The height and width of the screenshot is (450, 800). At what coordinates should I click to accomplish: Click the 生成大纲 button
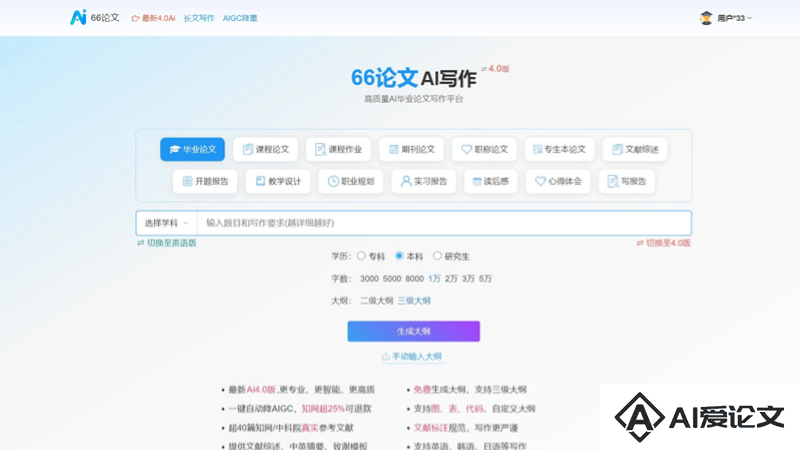pyautogui.click(x=414, y=332)
